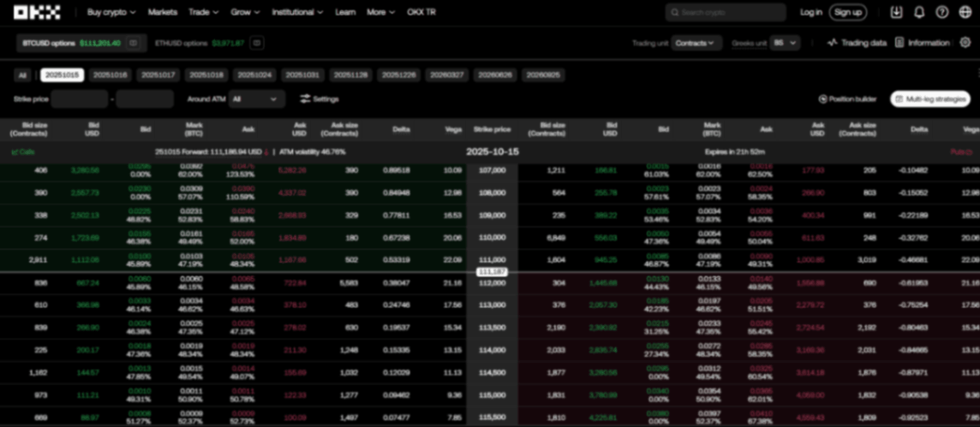Open the notifications bell
The image size is (980, 427).
[919, 12]
